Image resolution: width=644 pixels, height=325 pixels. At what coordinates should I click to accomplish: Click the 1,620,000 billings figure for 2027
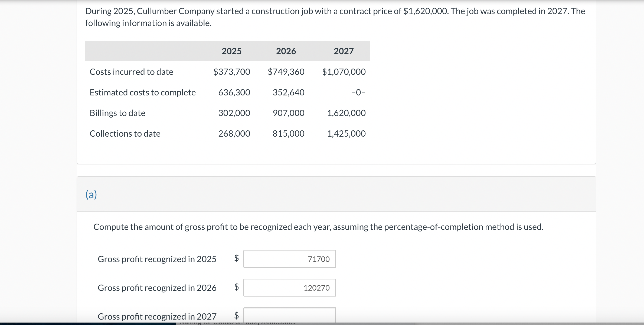[346, 113]
